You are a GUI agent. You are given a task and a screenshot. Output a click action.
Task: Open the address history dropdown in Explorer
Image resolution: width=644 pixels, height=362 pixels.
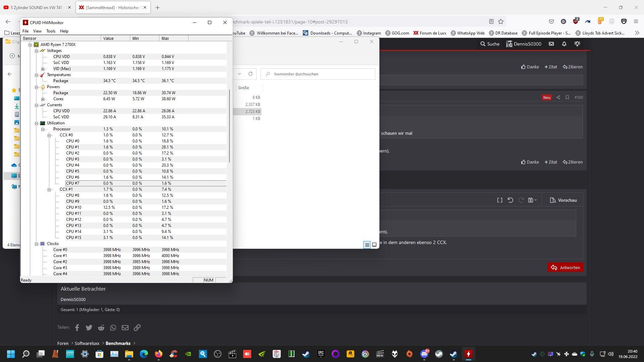(239, 74)
